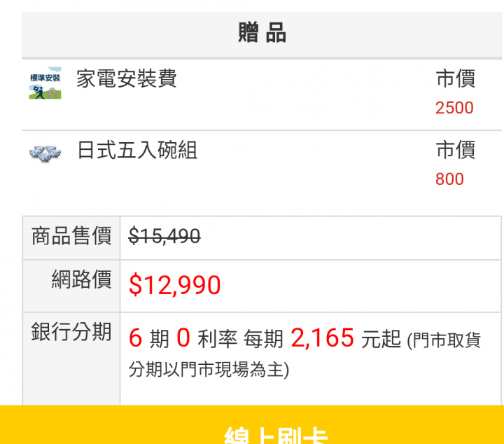Screen dimensions: 504x444
Task: Click 市價 label beside 日式五入碗組
Action: tap(456, 150)
